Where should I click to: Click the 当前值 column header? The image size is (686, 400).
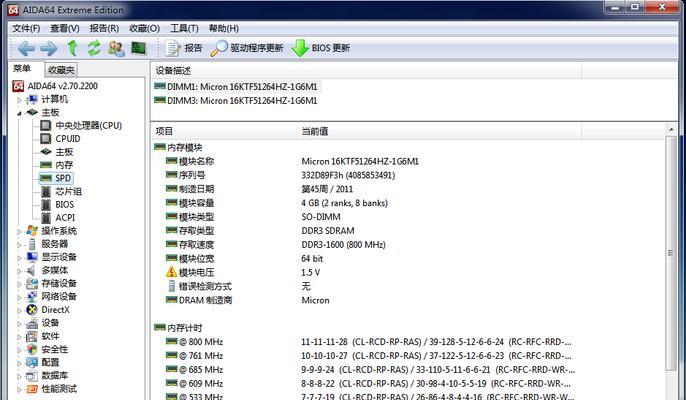click(440, 131)
